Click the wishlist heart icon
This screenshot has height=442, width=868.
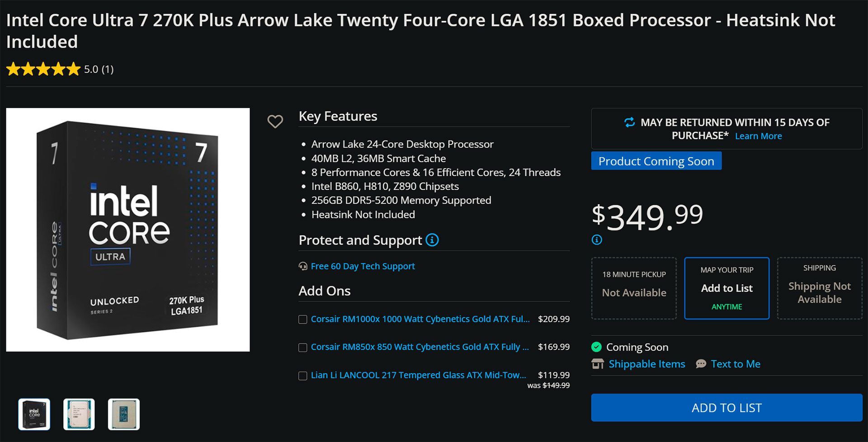[x=275, y=121]
